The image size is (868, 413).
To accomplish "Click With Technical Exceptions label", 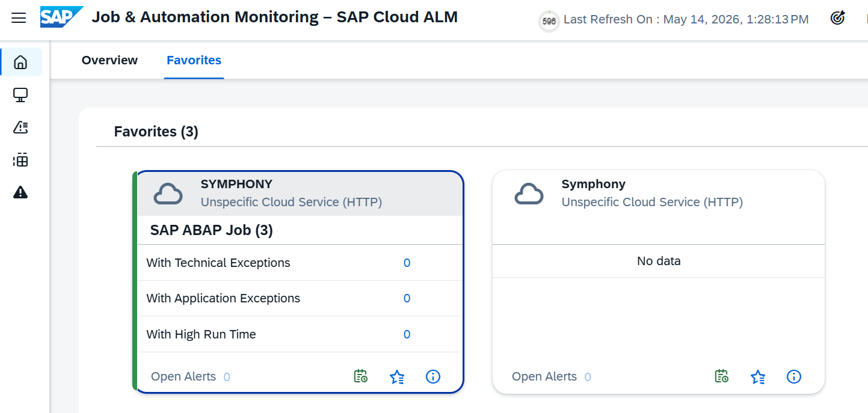I will pos(218,263).
